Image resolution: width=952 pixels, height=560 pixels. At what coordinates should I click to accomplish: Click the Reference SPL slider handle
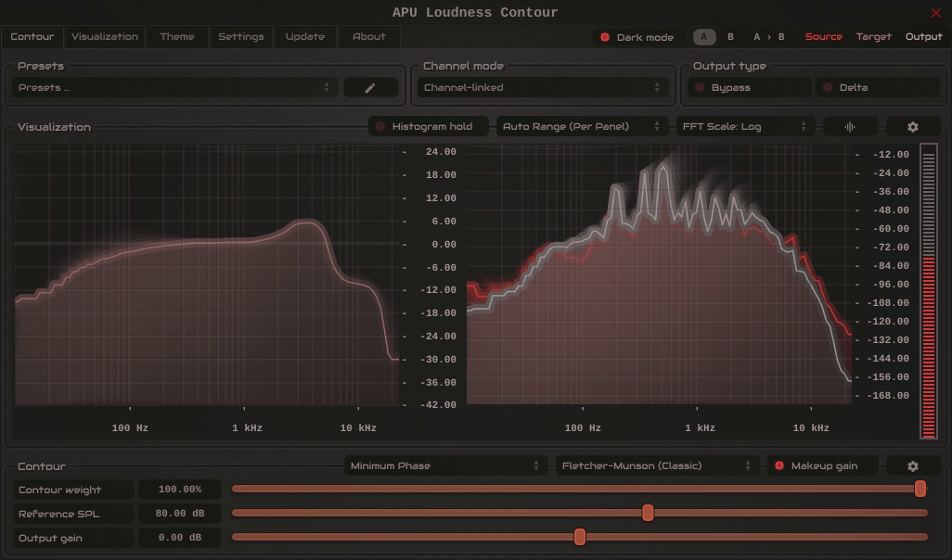tap(648, 513)
